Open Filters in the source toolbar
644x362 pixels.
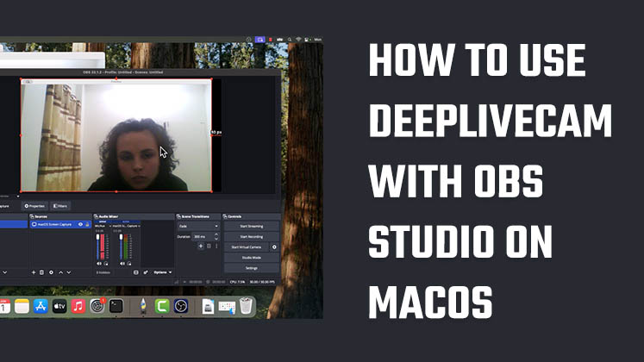[60, 206]
